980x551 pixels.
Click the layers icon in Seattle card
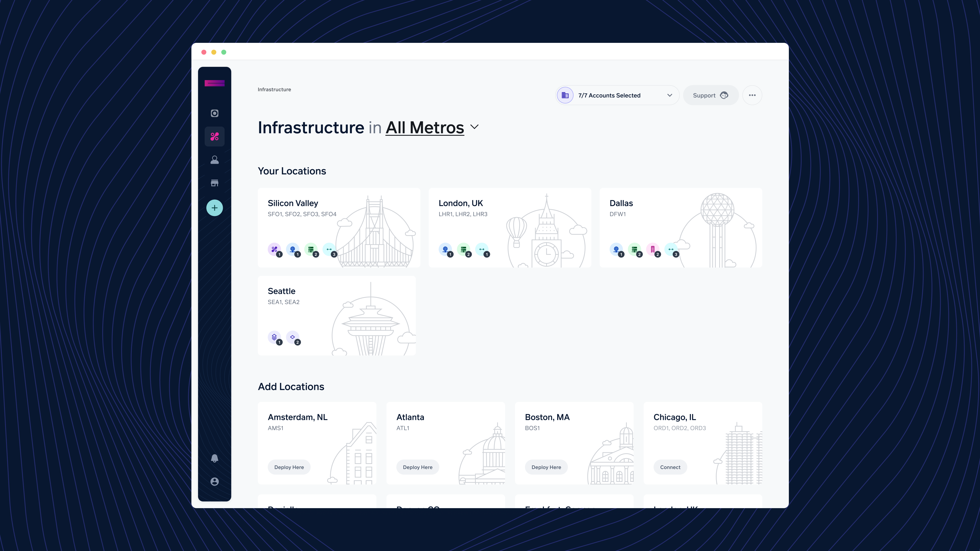(274, 337)
